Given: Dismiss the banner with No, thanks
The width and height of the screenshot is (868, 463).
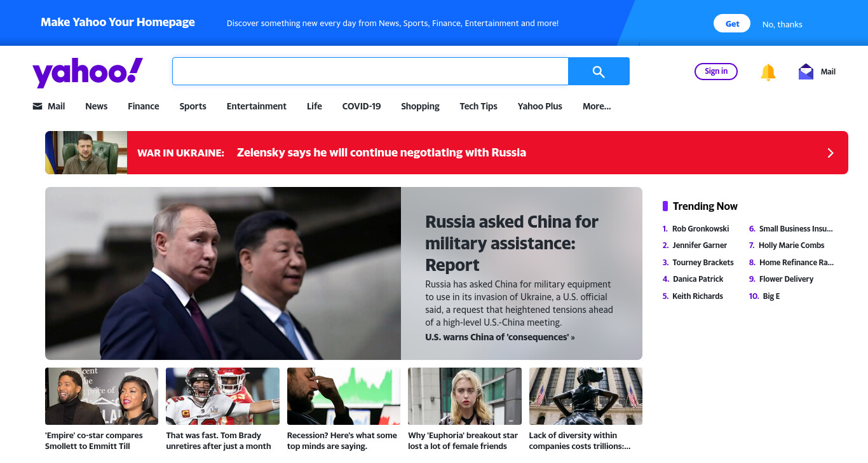Looking at the screenshot, I should [782, 24].
